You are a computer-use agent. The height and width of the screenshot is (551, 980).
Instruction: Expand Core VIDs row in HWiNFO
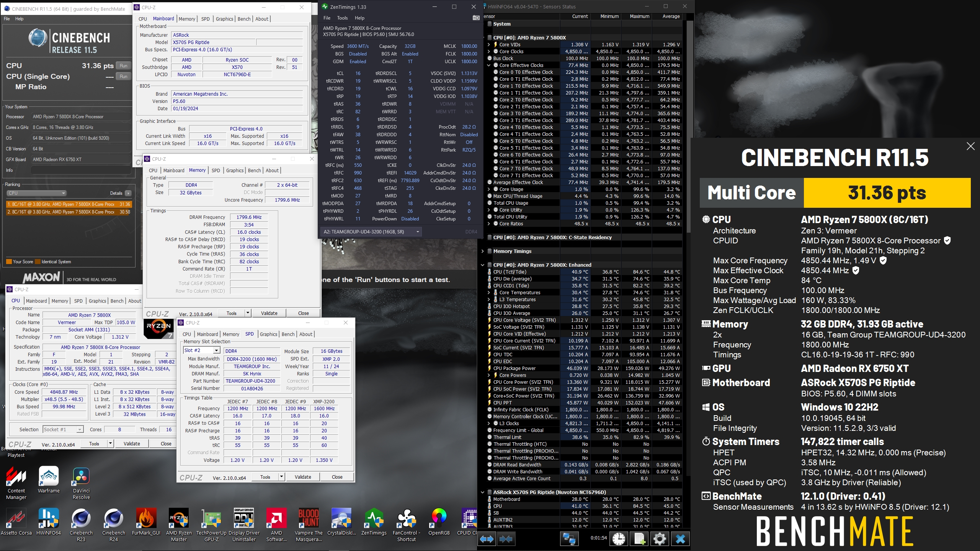point(488,45)
